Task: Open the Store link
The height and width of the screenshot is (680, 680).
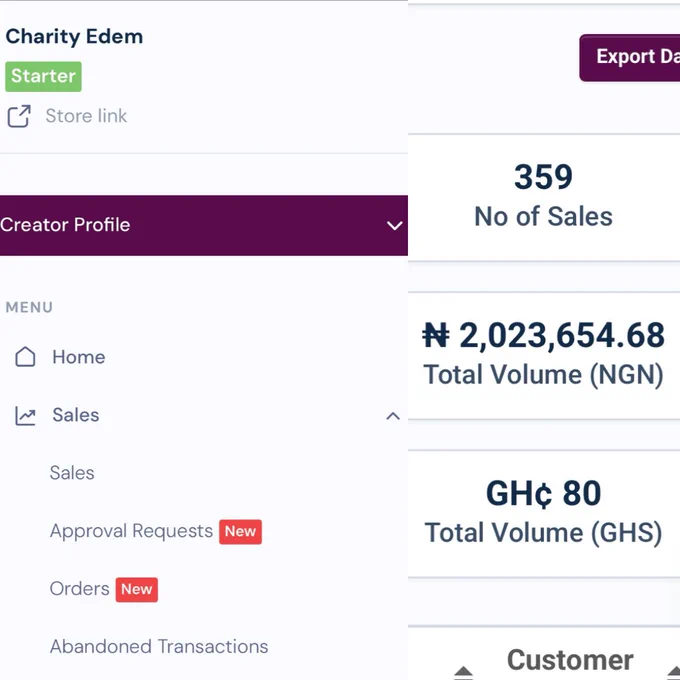Action: pyautogui.click(x=86, y=116)
